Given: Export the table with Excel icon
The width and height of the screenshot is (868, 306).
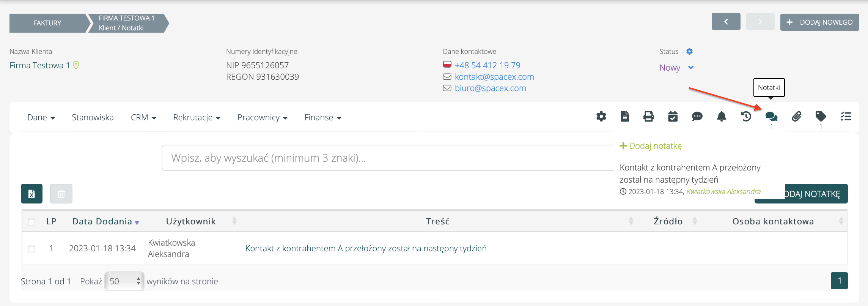Looking at the screenshot, I should 31,194.
